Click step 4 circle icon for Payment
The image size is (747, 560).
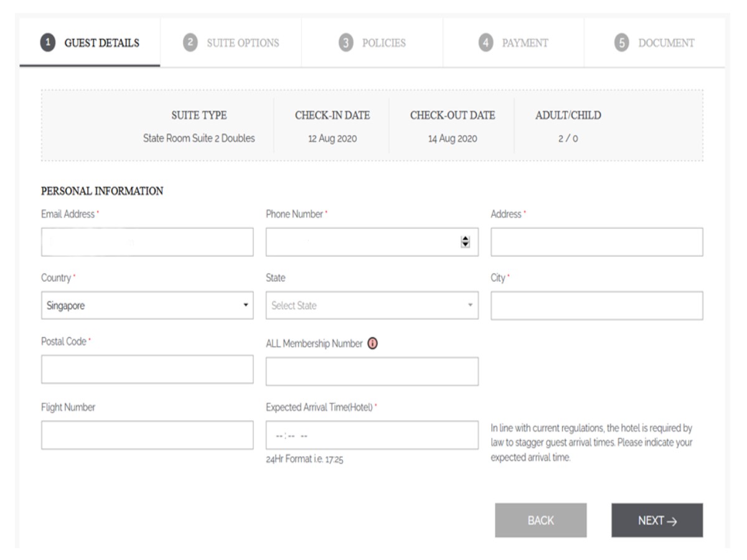tap(486, 43)
